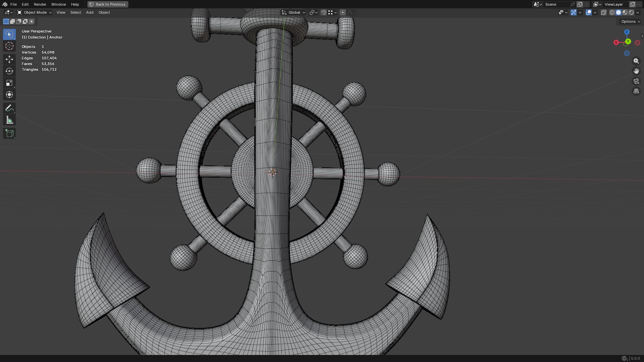The image size is (644, 362).
Task: Expand the Options dropdown
Action: 630,21
